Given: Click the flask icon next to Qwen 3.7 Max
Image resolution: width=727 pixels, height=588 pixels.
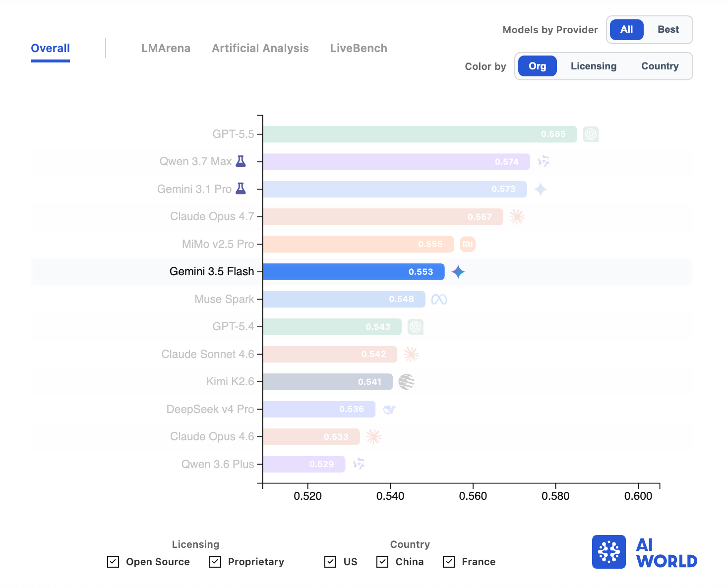Looking at the screenshot, I should (x=241, y=161).
